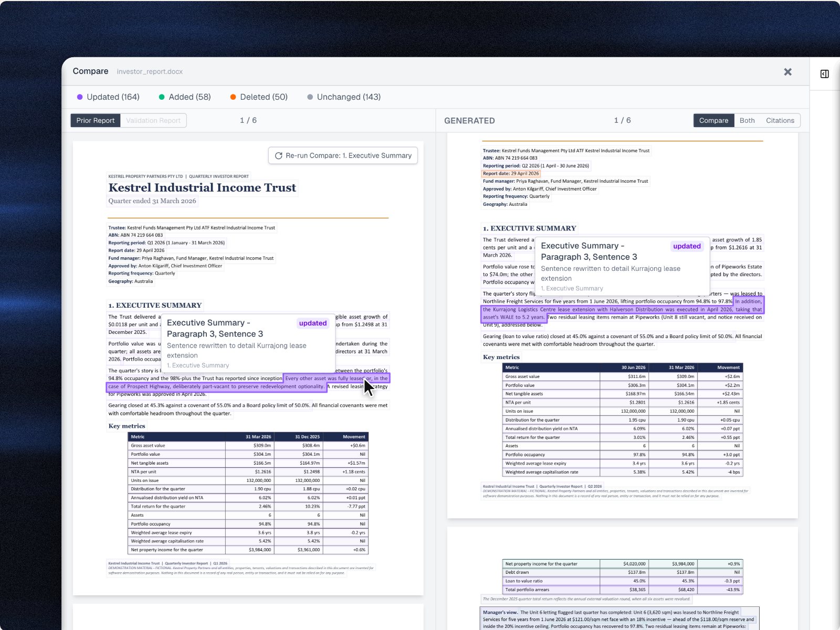The image size is (840, 630).
Task: Filter by Unchanged (143) items
Action: point(344,97)
